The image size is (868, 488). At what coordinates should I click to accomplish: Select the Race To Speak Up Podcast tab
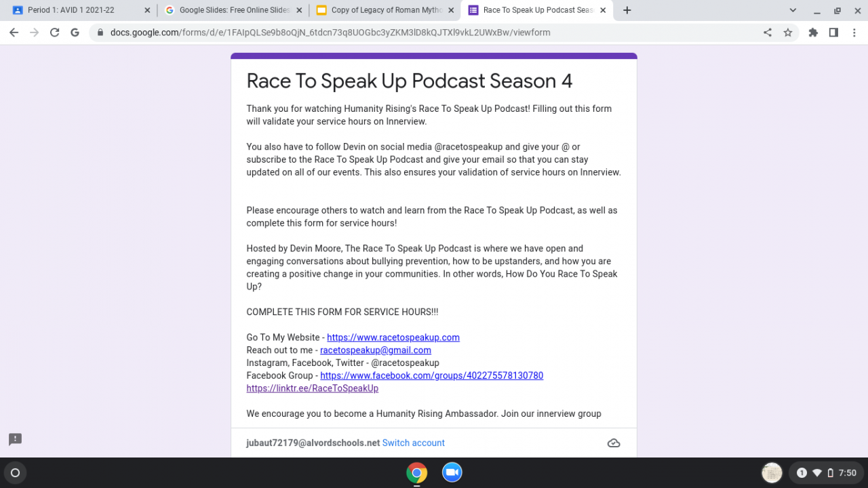(x=536, y=10)
